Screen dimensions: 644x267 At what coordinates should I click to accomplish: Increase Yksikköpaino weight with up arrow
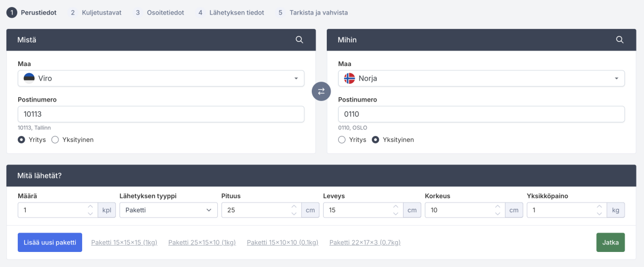tap(599, 207)
